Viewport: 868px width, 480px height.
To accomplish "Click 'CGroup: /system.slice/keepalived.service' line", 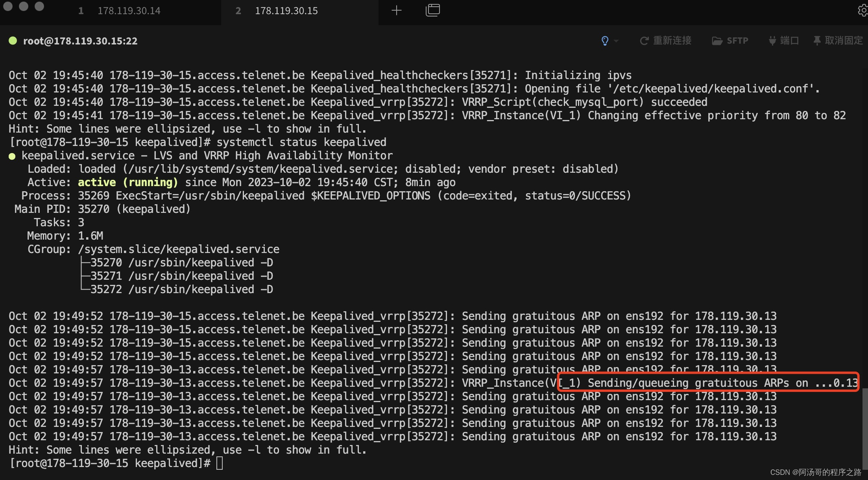I will (x=153, y=249).
